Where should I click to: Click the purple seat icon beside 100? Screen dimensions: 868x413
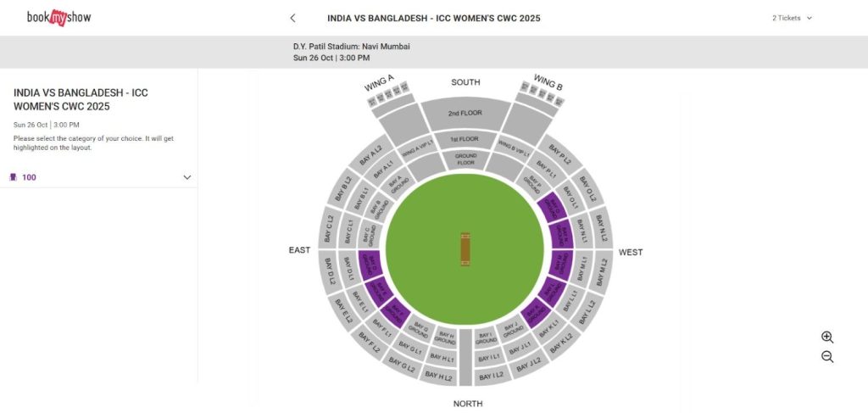[13, 177]
